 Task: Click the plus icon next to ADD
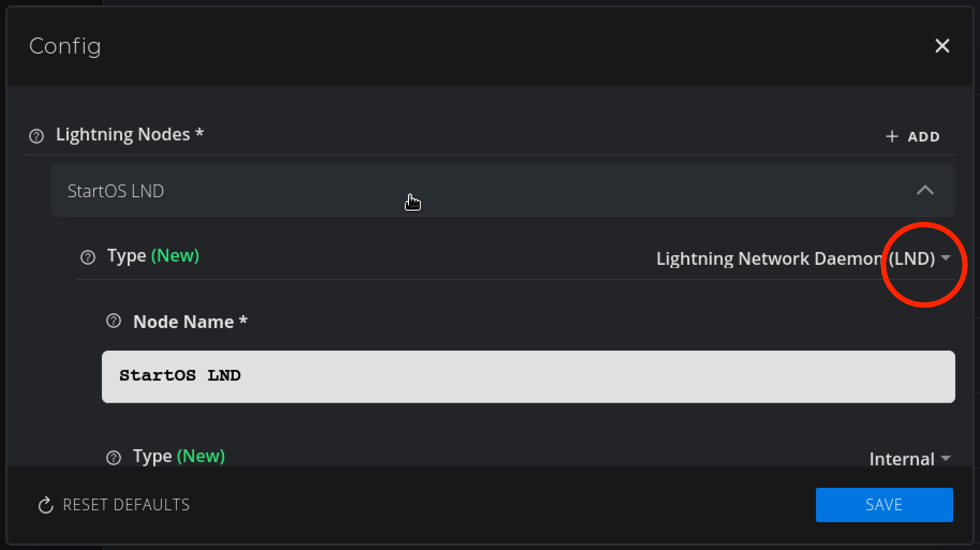[x=891, y=136]
